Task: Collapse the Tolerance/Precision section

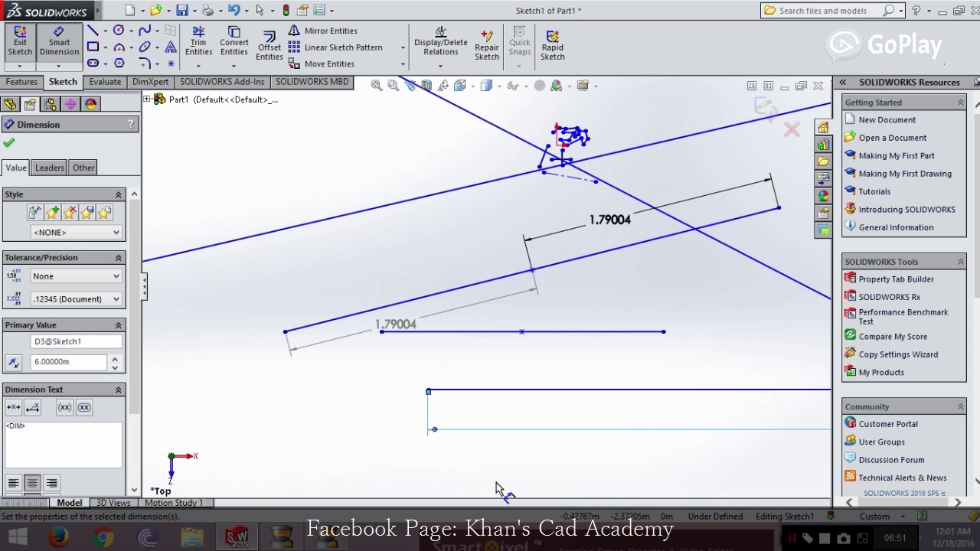Action: [x=119, y=258]
